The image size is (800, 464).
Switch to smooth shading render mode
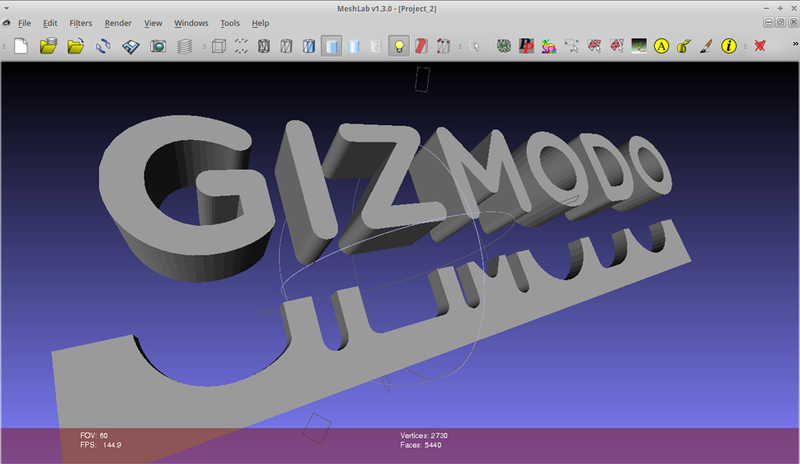(x=354, y=46)
